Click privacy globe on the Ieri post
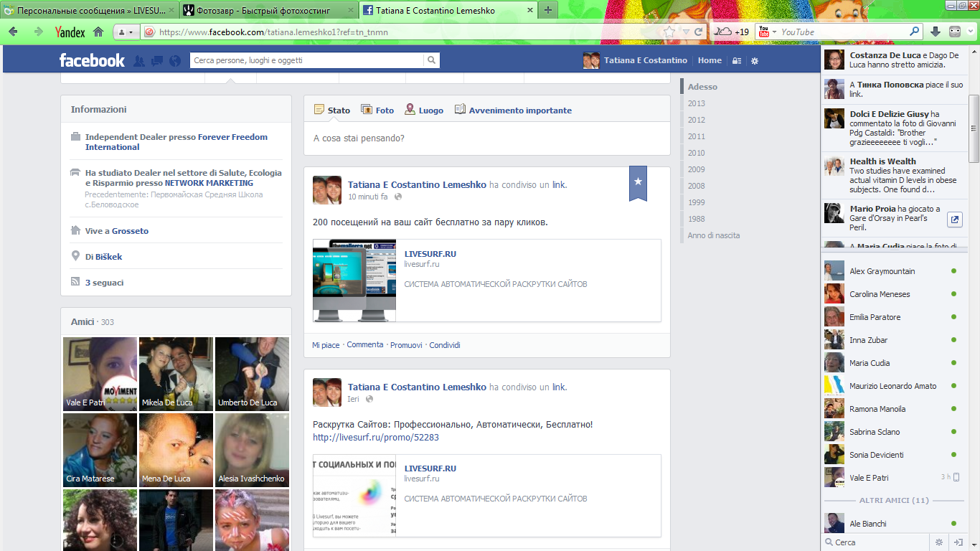Image resolution: width=980 pixels, height=551 pixels. pyautogui.click(x=369, y=399)
